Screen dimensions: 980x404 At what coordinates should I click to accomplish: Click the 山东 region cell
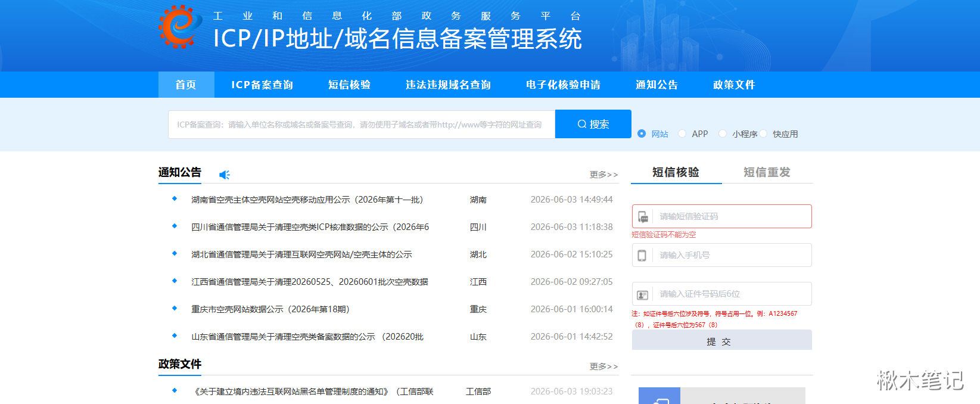tap(478, 337)
